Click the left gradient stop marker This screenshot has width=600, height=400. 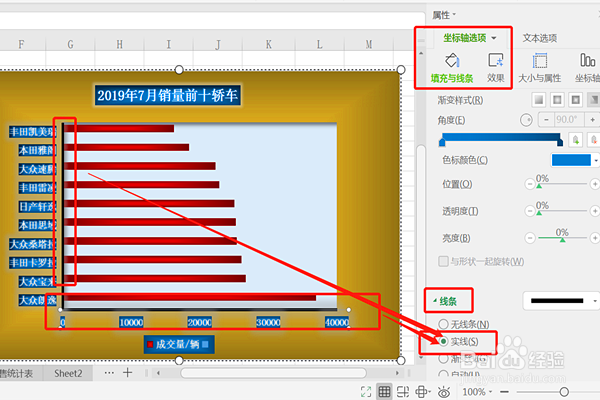(x=442, y=143)
